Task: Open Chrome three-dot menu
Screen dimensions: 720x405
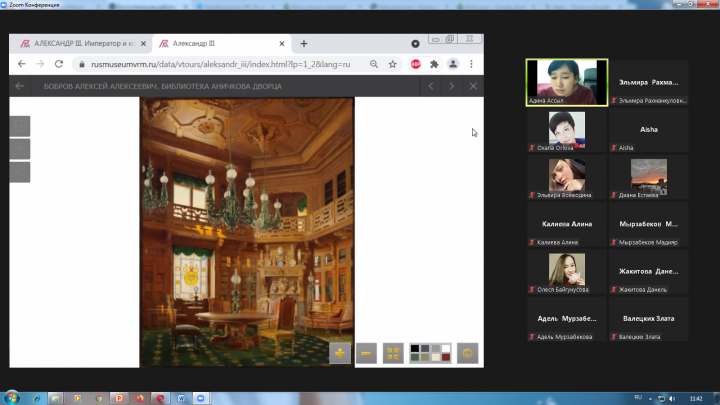Action: (x=471, y=64)
